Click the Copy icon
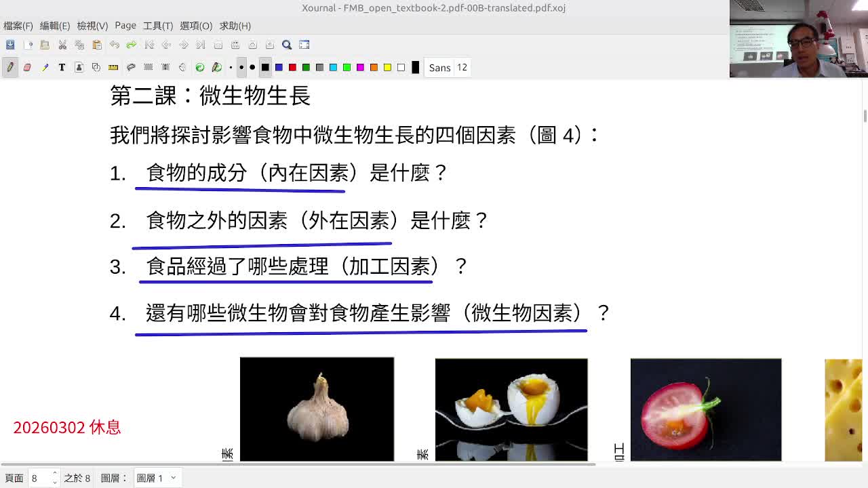The width and height of the screenshot is (868, 488). [79, 45]
